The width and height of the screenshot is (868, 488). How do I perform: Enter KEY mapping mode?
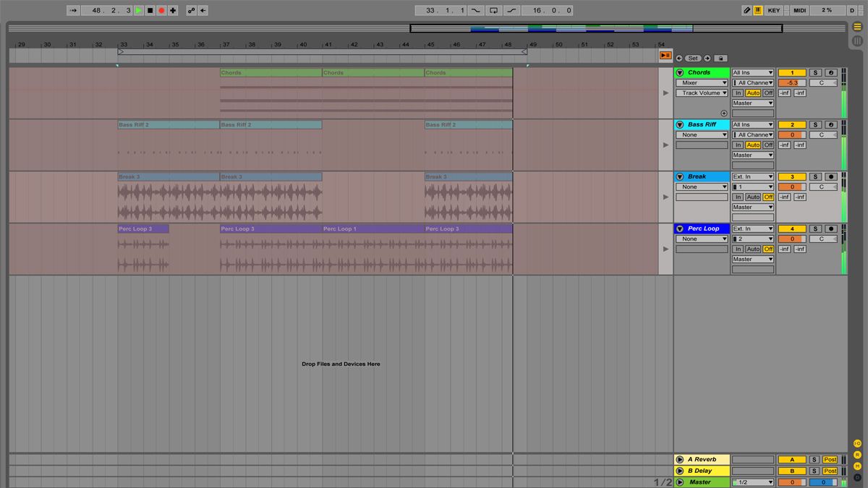(x=774, y=10)
